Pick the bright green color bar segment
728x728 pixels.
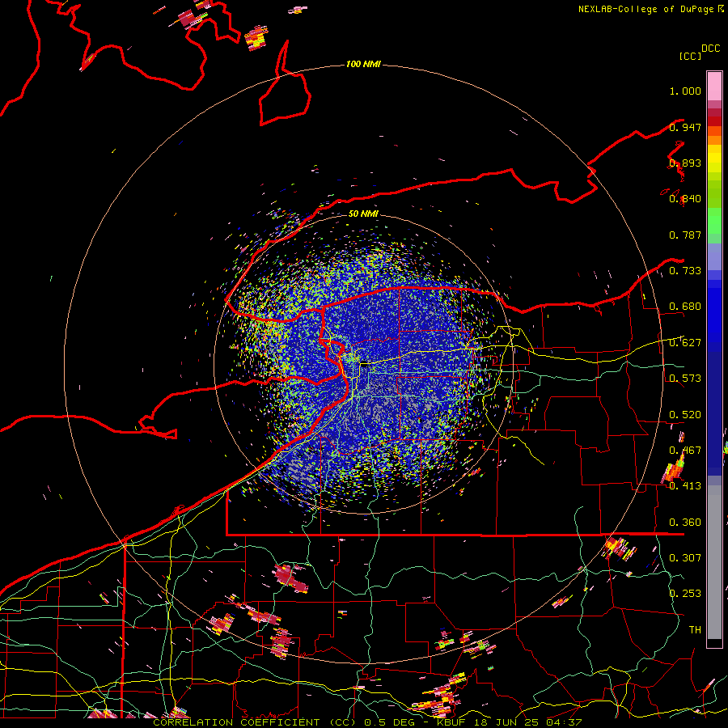point(714,221)
